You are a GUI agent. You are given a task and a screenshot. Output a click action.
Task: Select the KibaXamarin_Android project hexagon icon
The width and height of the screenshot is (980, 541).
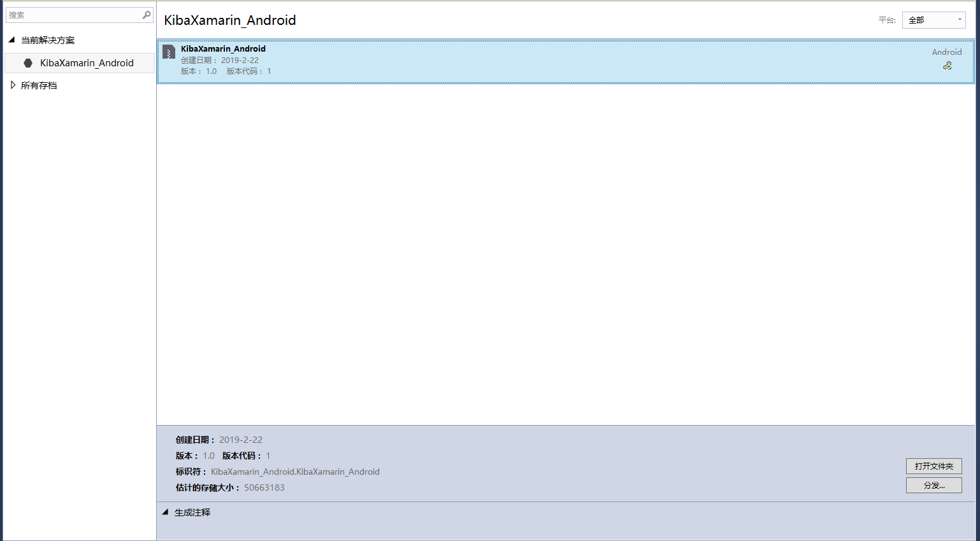(x=28, y=63)
